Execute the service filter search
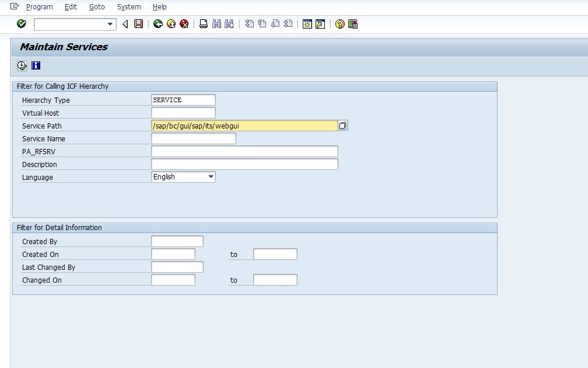 coord(21,65)
